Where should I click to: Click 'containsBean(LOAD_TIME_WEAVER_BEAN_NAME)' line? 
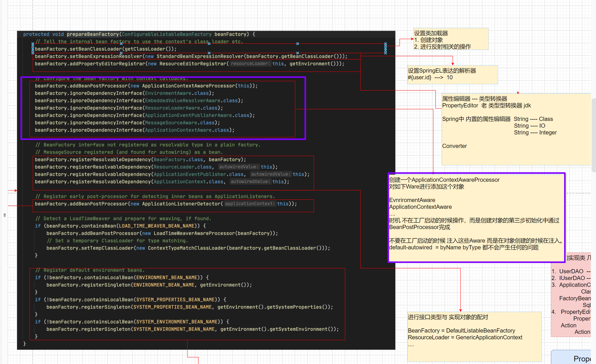(120, 226)
